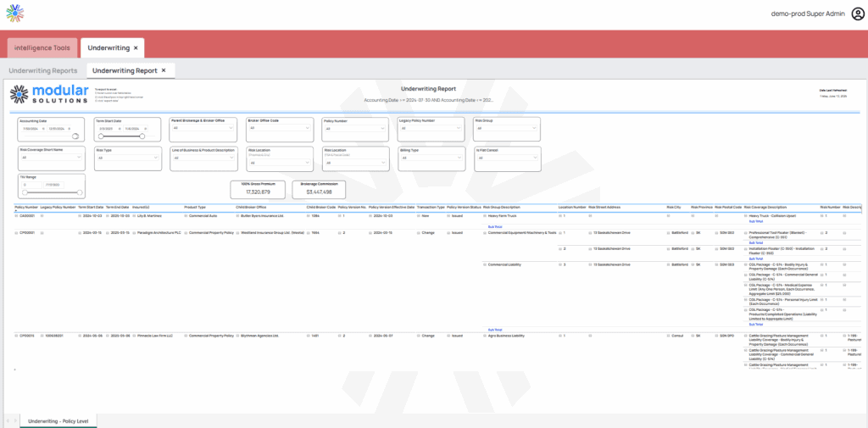Image resolution: width=868 pixels, height=428 pixels.
Task: Open the user profile account icon
Action: 857,14
